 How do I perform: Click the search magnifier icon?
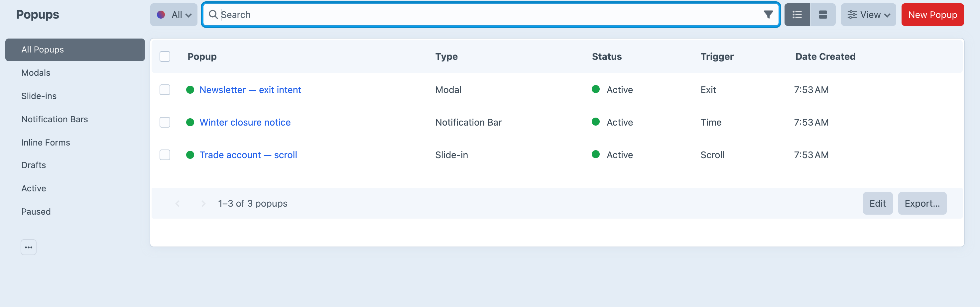click(x=213, y=15)
